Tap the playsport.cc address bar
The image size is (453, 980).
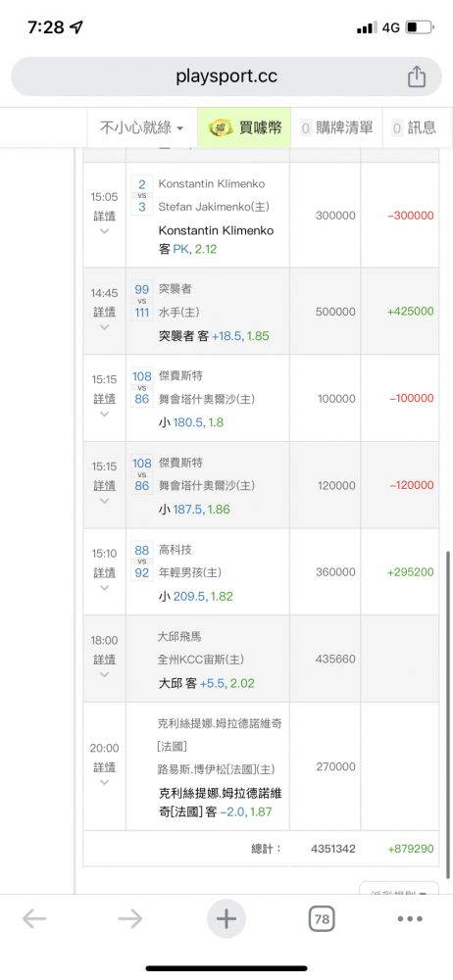[226, 76]
